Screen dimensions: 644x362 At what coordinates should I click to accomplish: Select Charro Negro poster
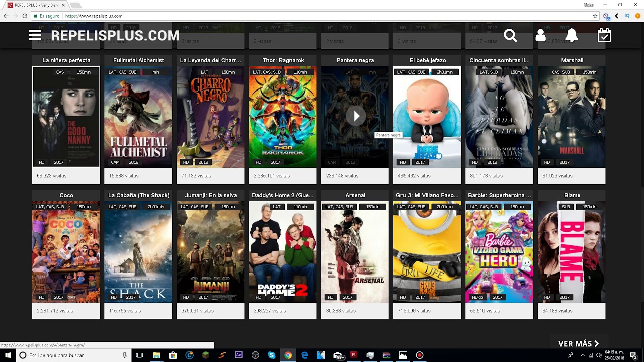pyautogui.click(x=210, y=117)
